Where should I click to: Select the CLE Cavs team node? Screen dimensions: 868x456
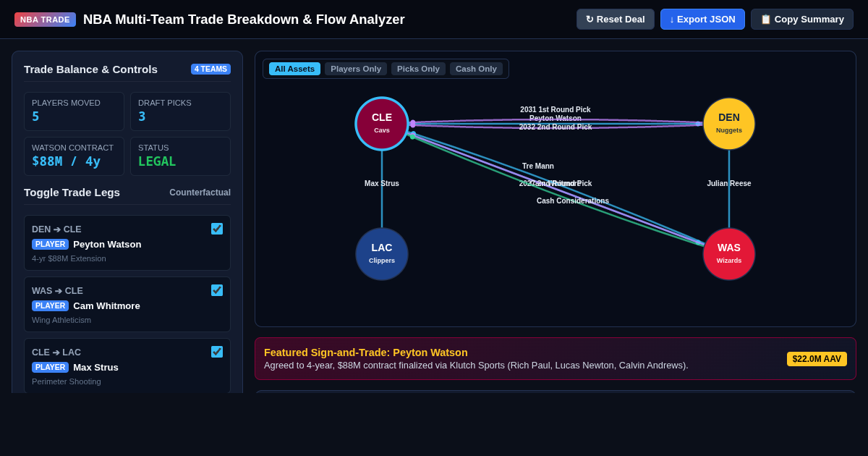point(382,124)
